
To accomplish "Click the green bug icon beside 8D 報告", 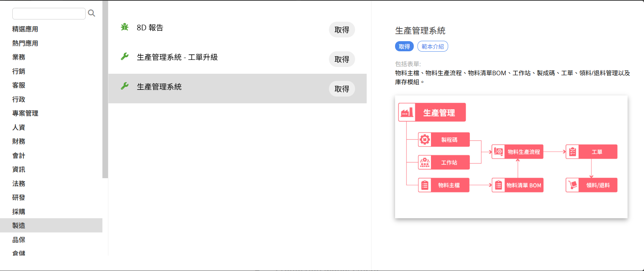I will (125, 27).
